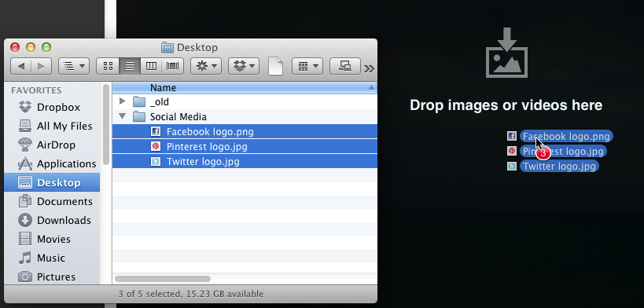Viewport: 644px width, 308px height.
Task: Open All My Files in sidebar
Action: click(x=52, y=126)
